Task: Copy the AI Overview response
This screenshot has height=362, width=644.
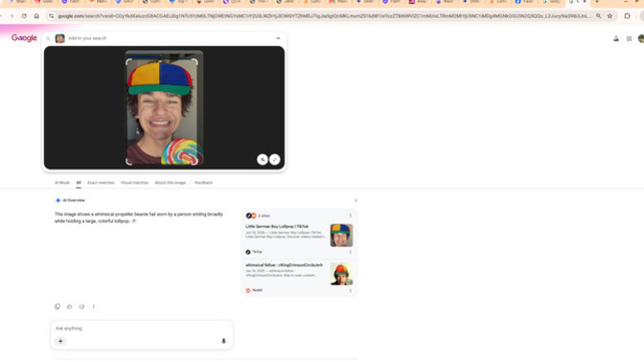Action: pyautogui.click(x=57, y=306)
